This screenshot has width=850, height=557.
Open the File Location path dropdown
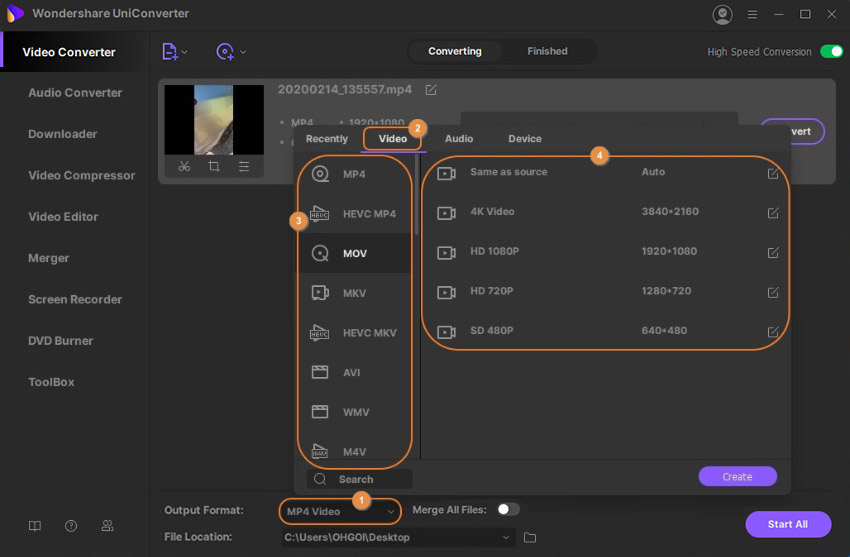(507, 538)
